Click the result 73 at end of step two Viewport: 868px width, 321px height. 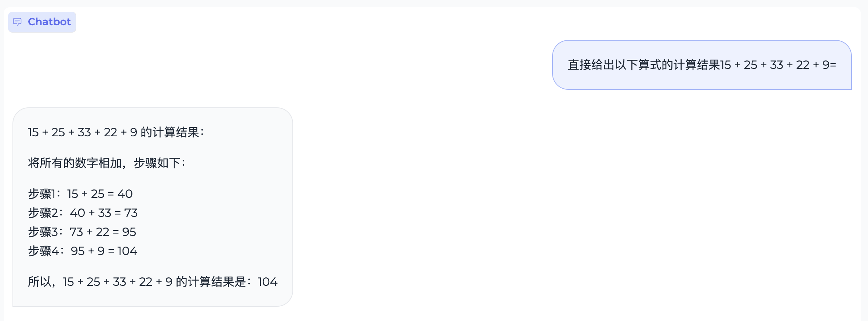tap(131, 213)
